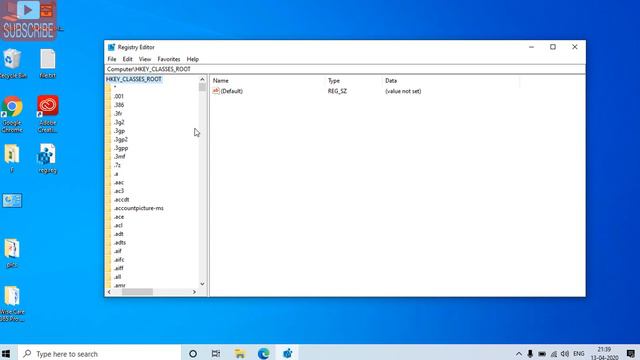Select the (Default) value name
Image resolution: width=640 pixels, height=360 pixels.
point(231,91)
